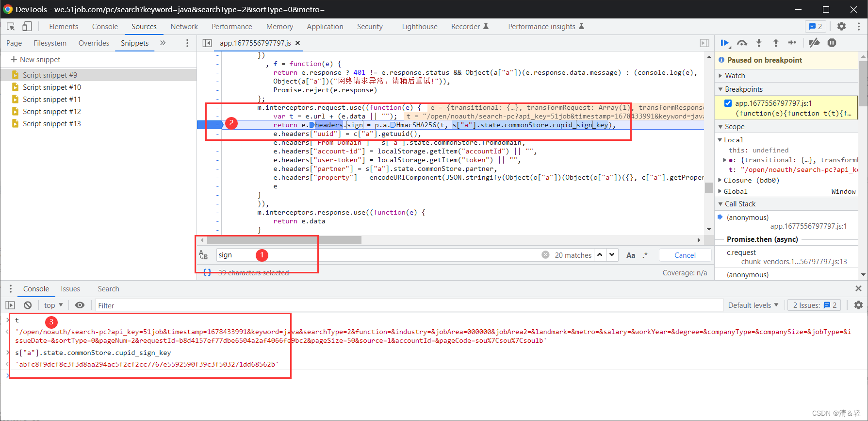Switch to the Network tab
This screenshot has height=421, width=868.
point(184,27)
